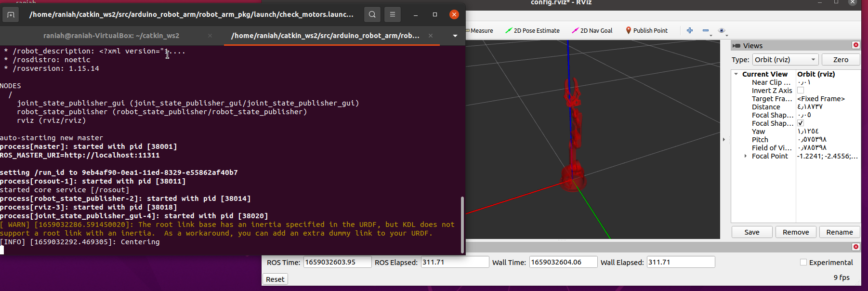Select the Field of View property row
868x291 pixels.
point(796,148)
